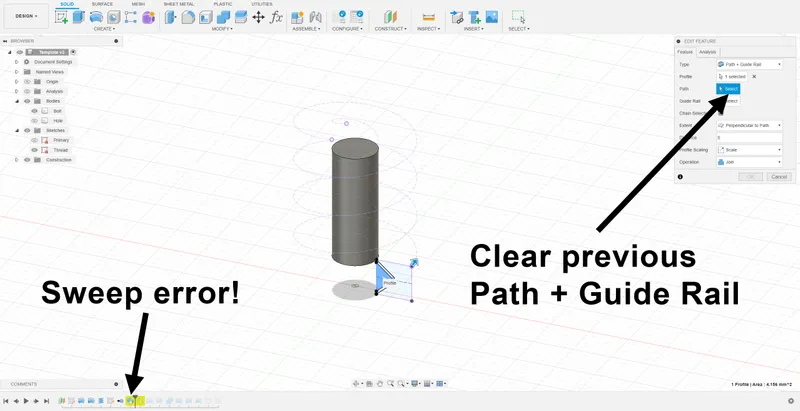Select the Pan hand tool

(x=379, y=383)
